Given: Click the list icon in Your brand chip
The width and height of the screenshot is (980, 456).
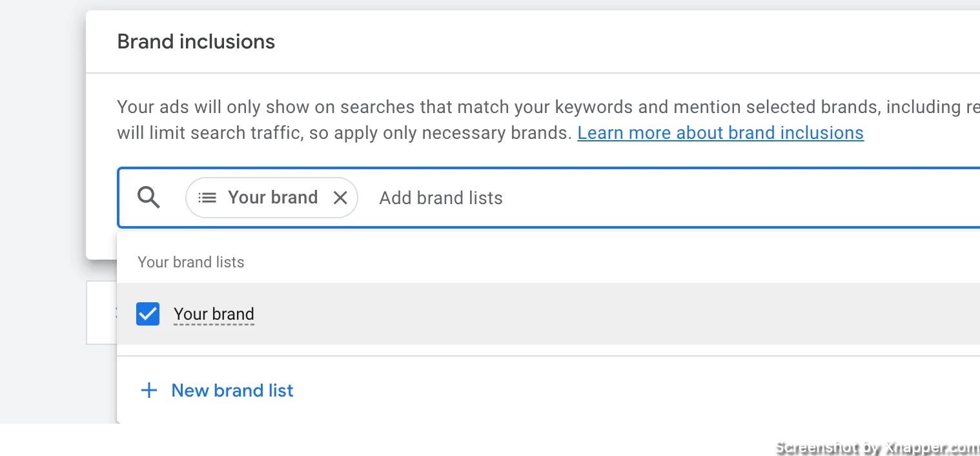Looking at the screenshot, I should (207, 198).
